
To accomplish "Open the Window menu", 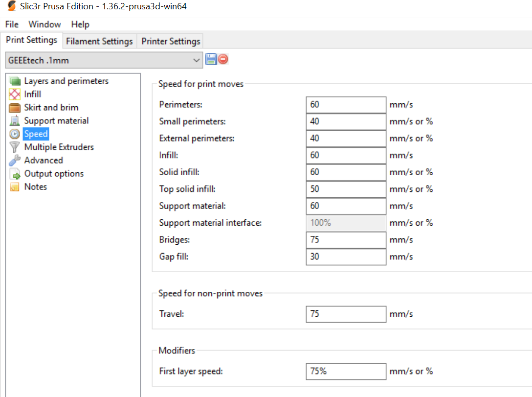I will coord(44,24).
